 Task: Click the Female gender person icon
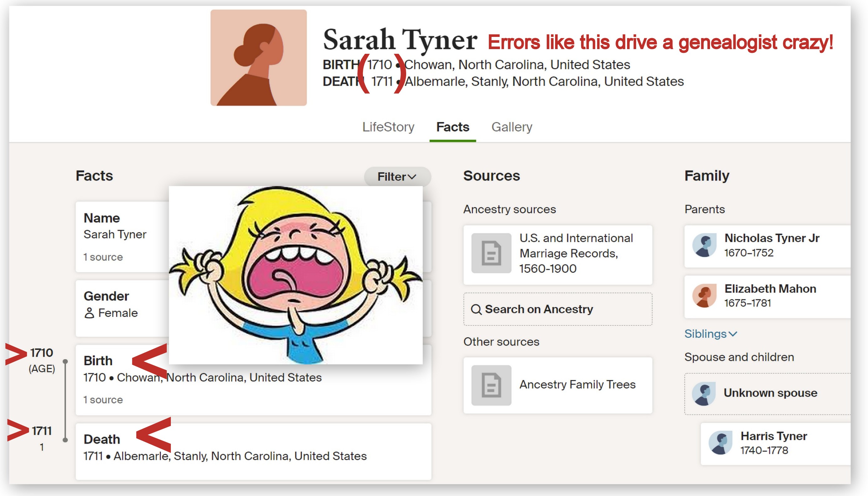pyautogui.click(x=89, y=313)
